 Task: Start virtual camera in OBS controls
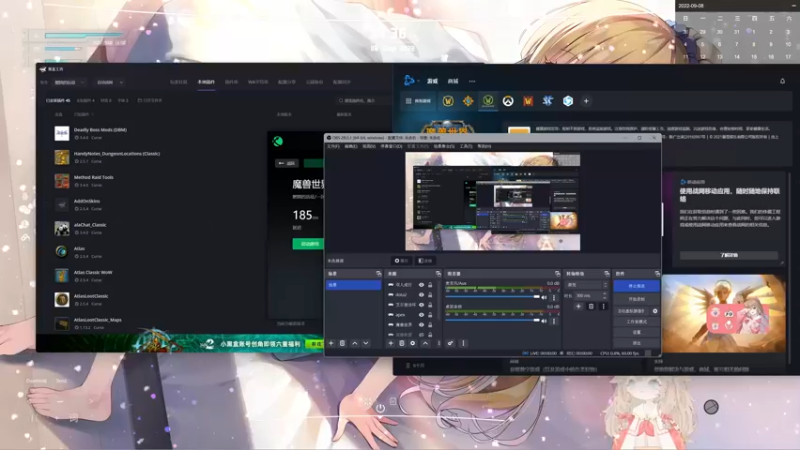tap(632, 311)
